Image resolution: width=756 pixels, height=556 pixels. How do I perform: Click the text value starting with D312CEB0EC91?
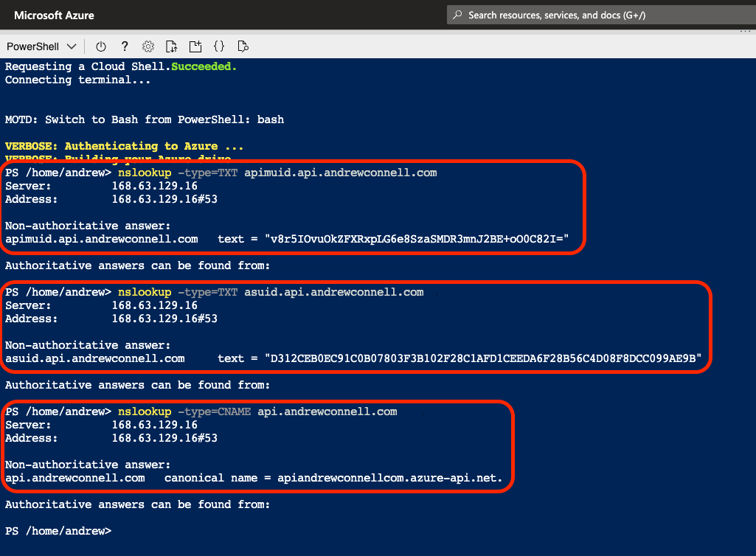point(483,359)
